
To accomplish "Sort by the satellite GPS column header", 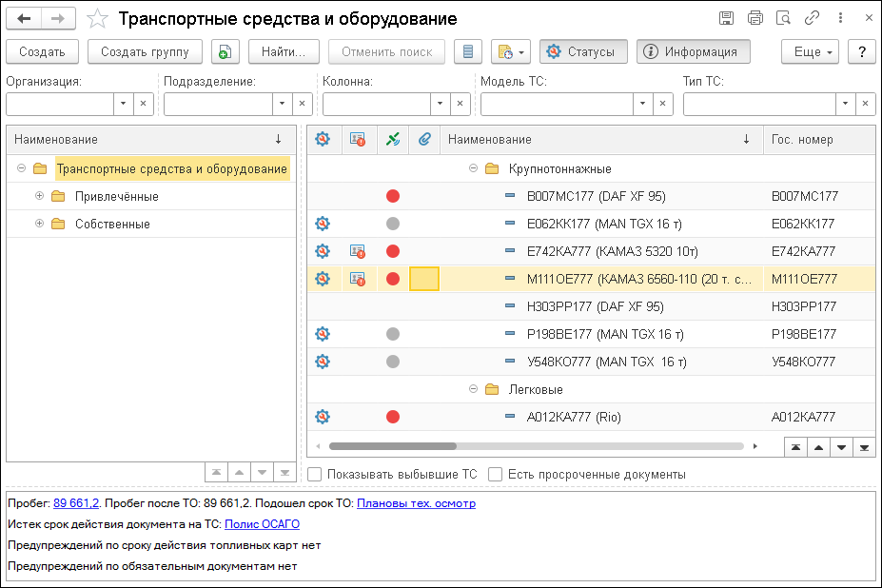I will pyautogui.click(x=393, y=139).
